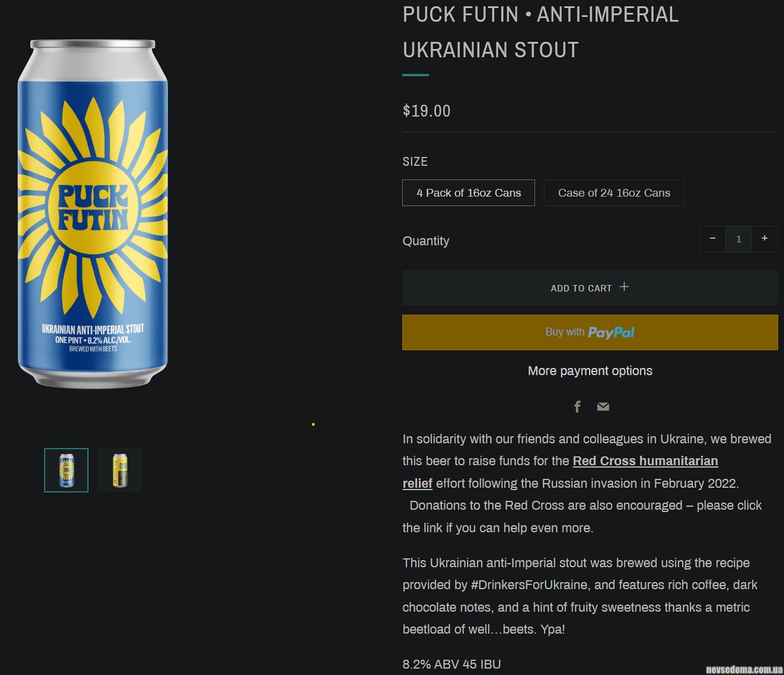The width and height of the screenshot is (784, 675).
Task: Buy with PayPal button
Action: [x=590, y=333]
